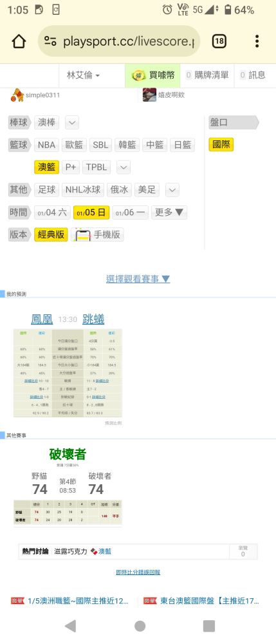Viewport: 276px width, 644px height.
Task: Tap the browser home icon
Action: point(19,41)
